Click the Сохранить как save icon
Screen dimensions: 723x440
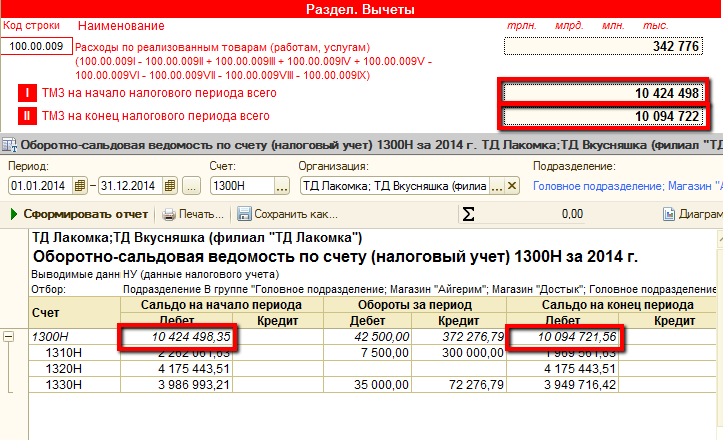point(245,214)
